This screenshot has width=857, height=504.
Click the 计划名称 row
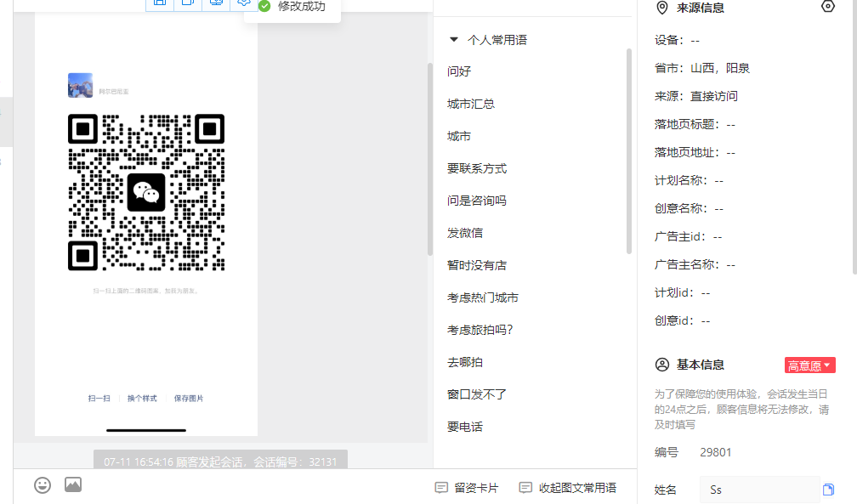690,180
